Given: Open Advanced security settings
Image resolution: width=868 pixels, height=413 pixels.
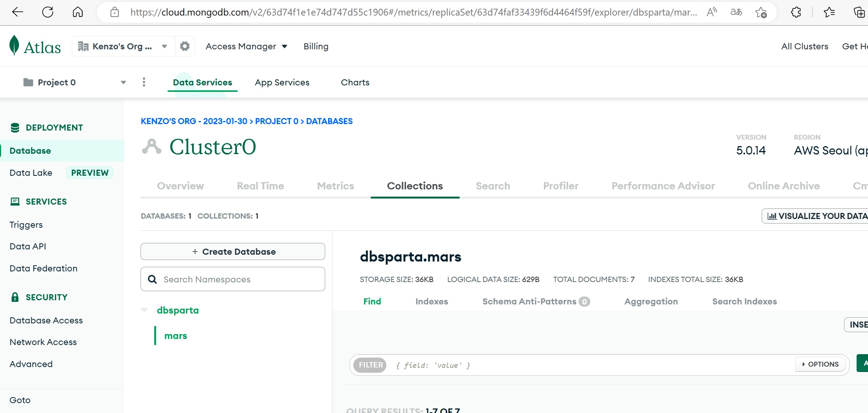Looking at the screenshot, I should (x=31, y=364).
